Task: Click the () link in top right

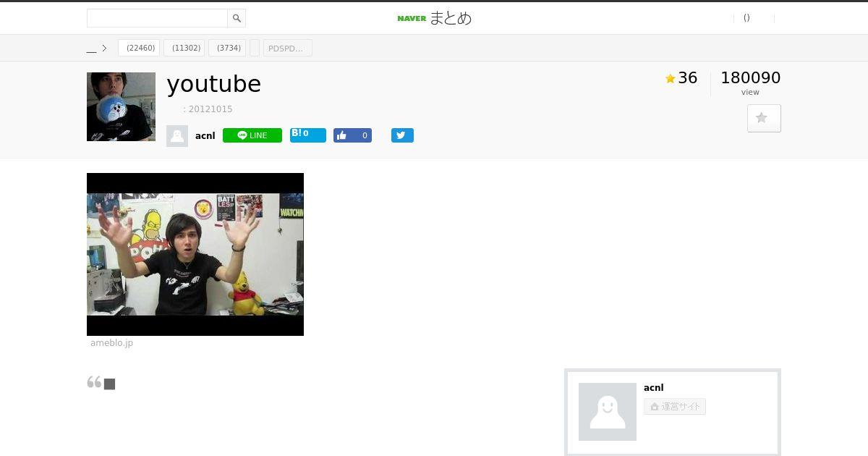Action: pos(746,18)
